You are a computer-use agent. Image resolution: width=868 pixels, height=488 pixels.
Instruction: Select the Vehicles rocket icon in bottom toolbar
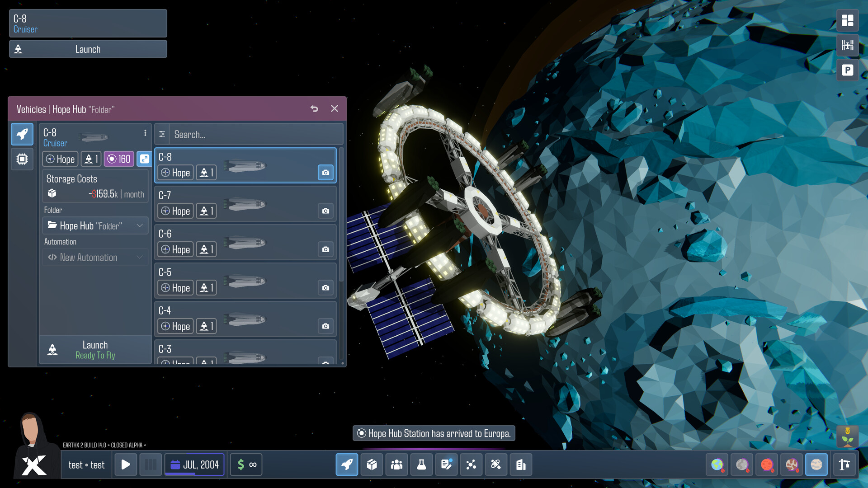[347, 464]
